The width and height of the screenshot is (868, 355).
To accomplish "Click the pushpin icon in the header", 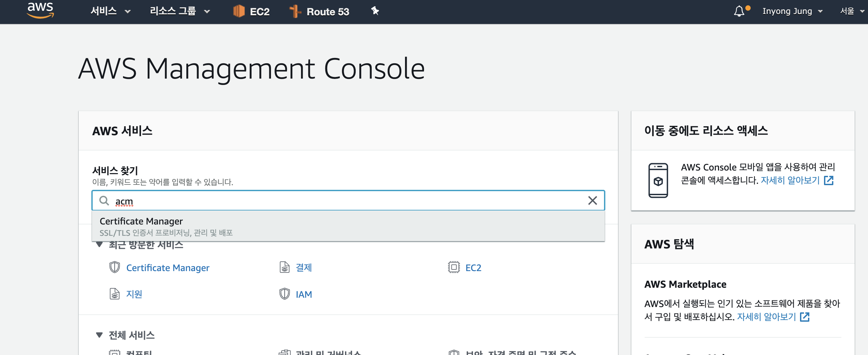I will pos(375,11).
